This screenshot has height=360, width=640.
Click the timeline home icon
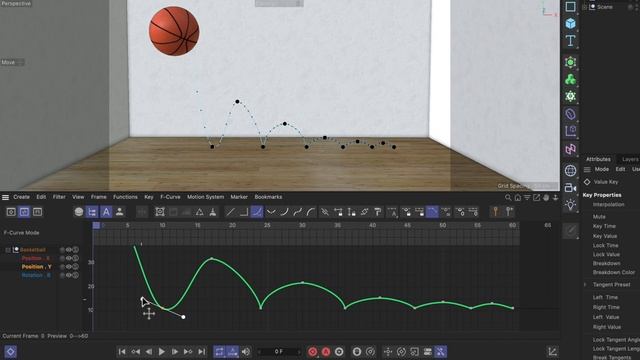[518, 198]
